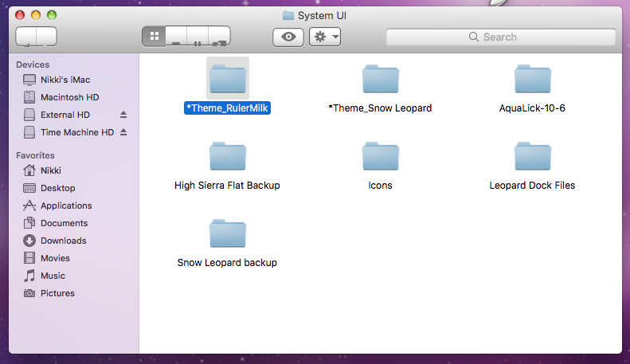Click the *Theme_RulerMilk name label
Image resolution: width=630 pixels, height=364 pixels.
point(228,108)
